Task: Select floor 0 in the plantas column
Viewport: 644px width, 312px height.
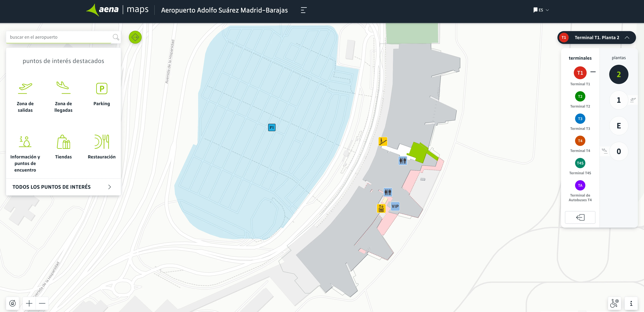Action: click(x=619, y=151)
